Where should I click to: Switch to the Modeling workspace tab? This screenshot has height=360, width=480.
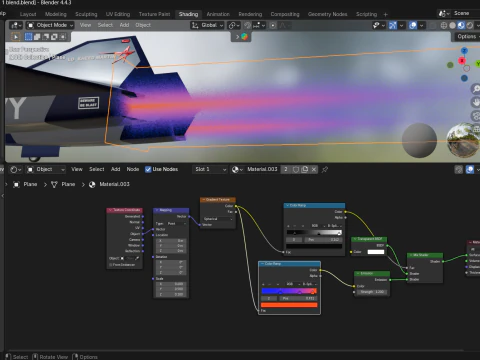(x=56, y=14)
